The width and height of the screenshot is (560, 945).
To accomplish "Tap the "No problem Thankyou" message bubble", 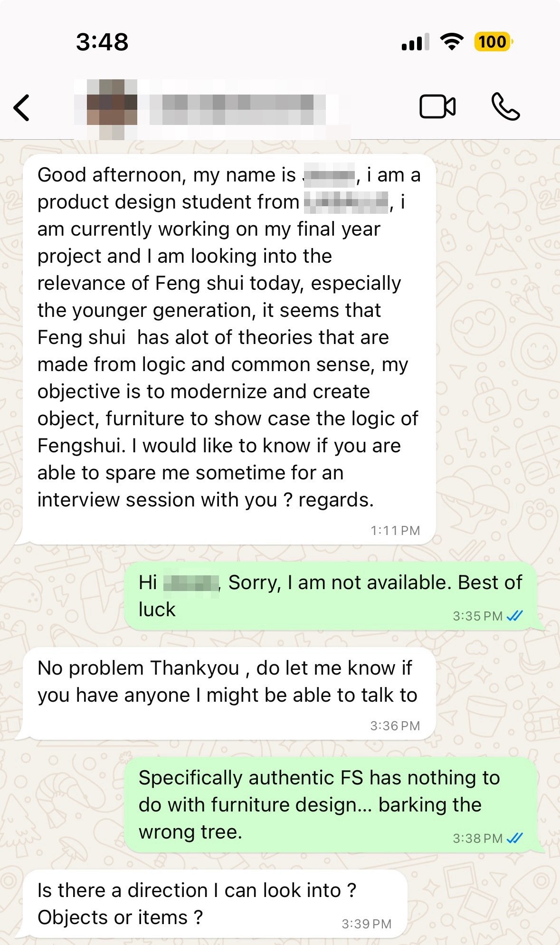I will [x=227, y=682].
